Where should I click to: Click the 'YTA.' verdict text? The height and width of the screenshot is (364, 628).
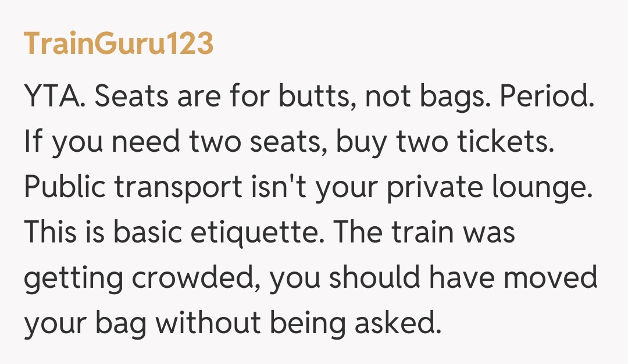(55, 97)
